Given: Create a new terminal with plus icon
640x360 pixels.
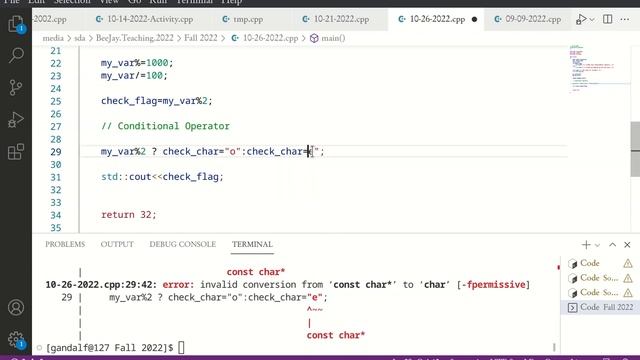Looking at the screenshot, I should pos(586,244).
